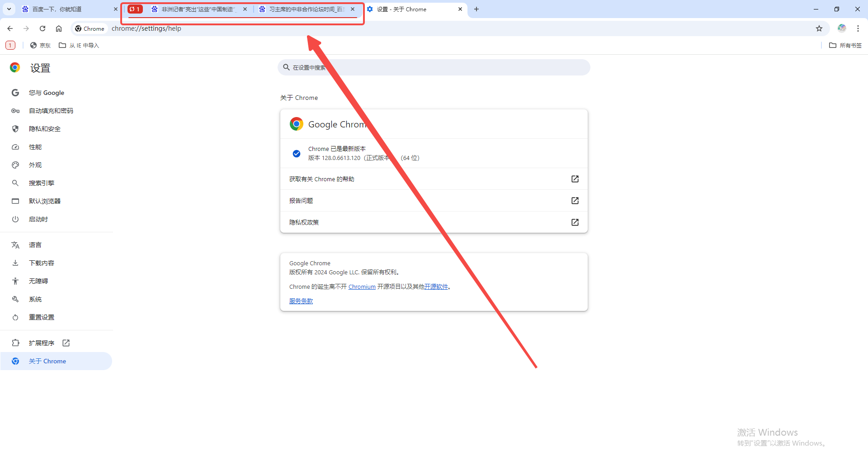868x470 pixels.
Task: Click the search settings field
Action: 434,67
